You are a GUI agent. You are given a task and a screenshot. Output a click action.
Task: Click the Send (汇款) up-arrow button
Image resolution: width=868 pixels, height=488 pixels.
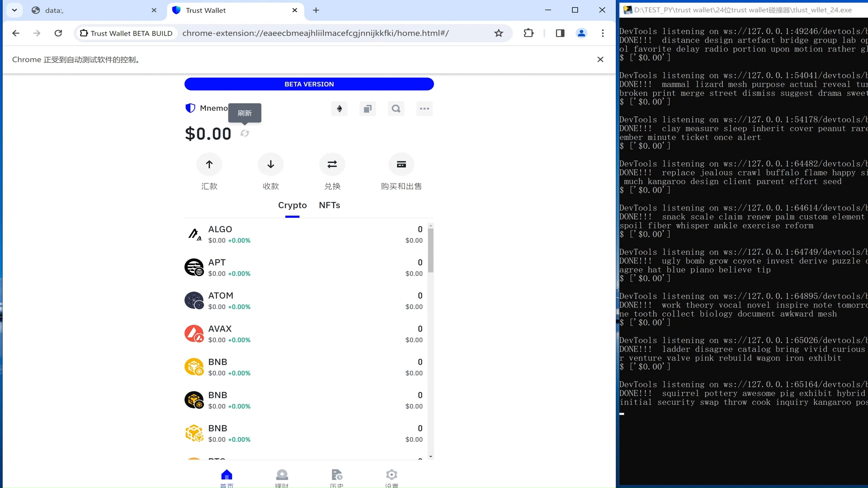point(209,164)
